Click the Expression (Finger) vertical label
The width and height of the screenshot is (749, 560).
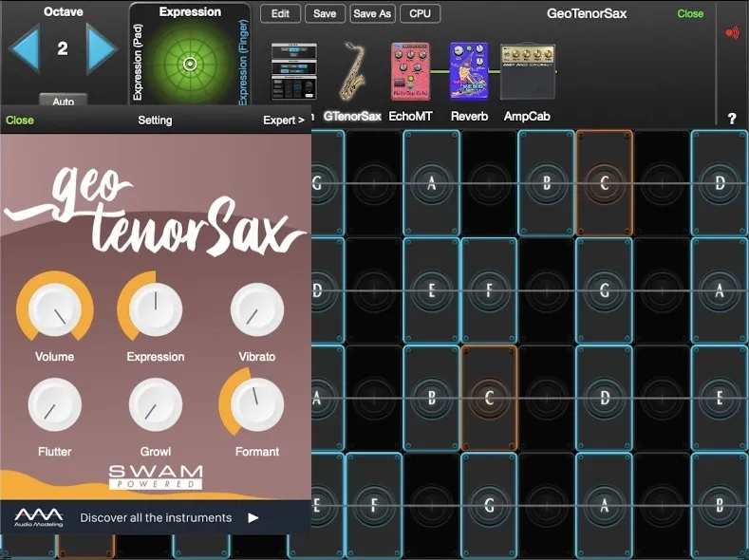243,62
